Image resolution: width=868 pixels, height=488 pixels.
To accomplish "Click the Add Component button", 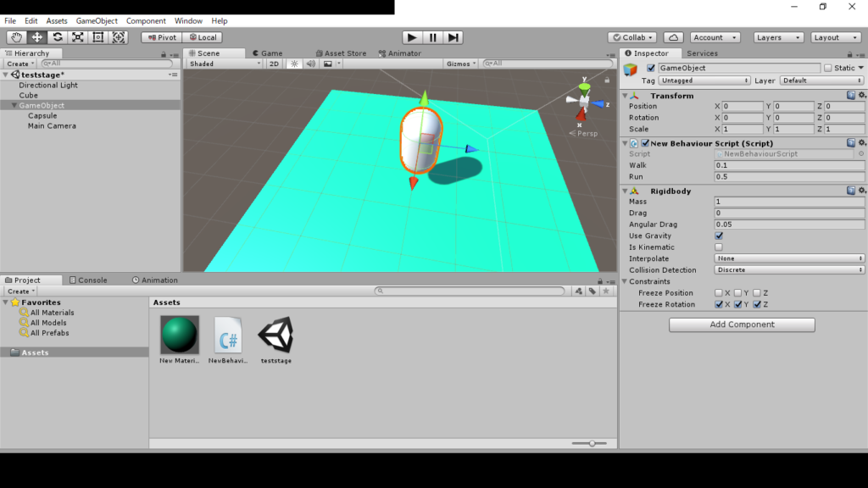I will coord(742,324).
